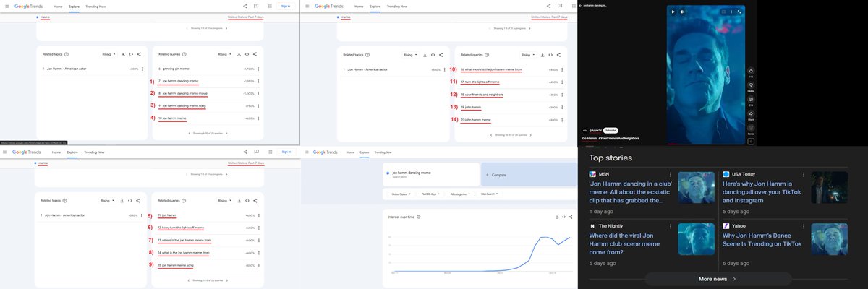Dislike the Jon Hamm dancing YouTube short
The width and height of the screenshot is (868, 289).
coord(751,85)
